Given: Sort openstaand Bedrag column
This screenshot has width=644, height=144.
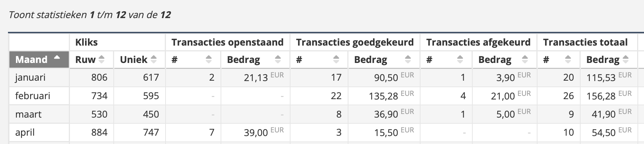Looking at the screenshot, I should point(255,59).
